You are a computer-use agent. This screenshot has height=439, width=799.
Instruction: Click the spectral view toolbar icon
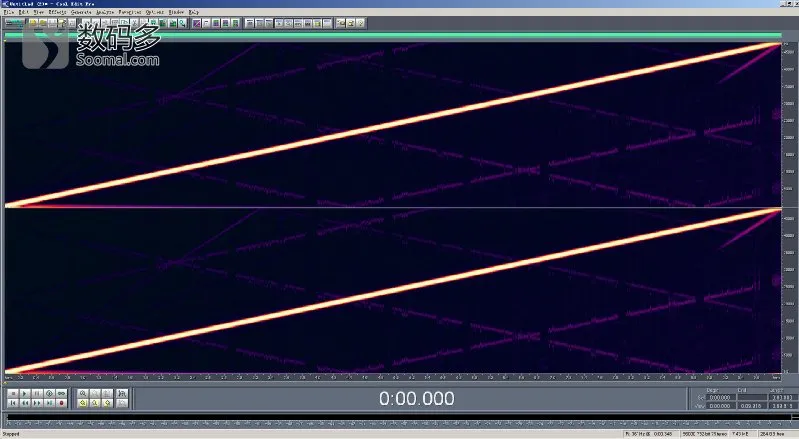coord(196,23)
